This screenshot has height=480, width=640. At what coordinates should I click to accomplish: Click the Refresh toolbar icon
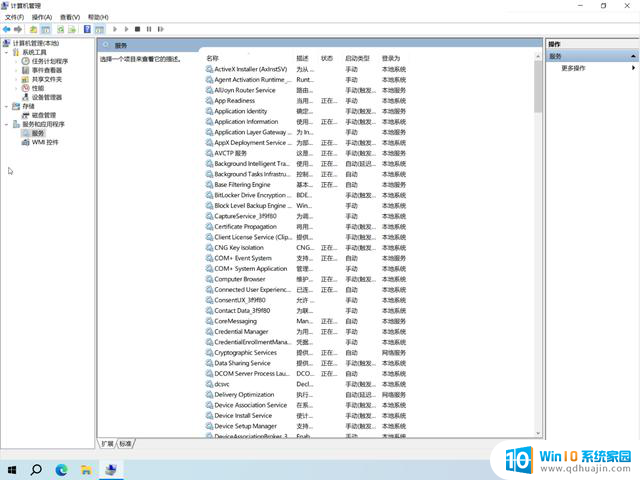point(60,29)
